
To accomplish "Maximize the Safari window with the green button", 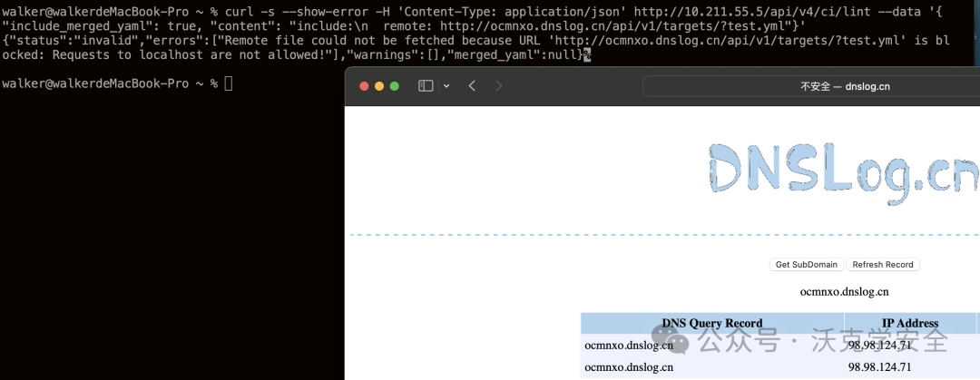I will click(395, 86).
